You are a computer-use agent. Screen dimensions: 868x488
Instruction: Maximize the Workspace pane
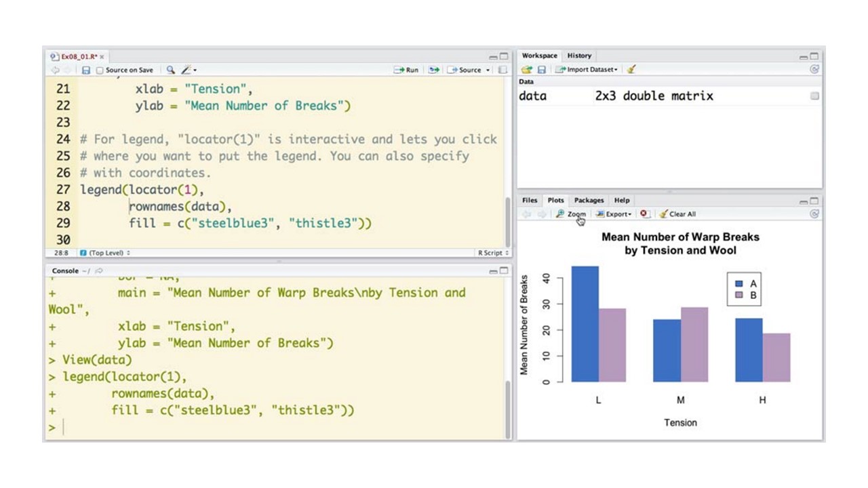point(814,56)
